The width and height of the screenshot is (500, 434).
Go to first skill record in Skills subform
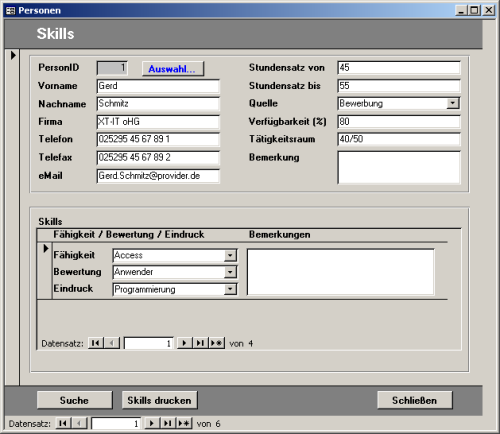pyautogui.click(x=96, y=343)
